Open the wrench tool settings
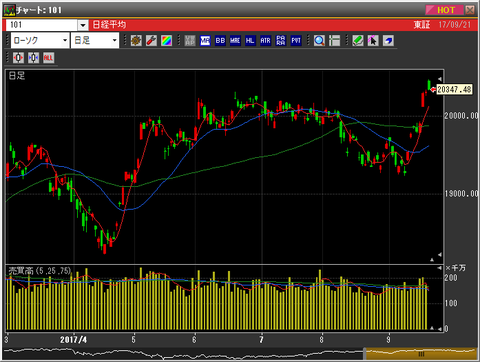The image size is (480, 362). [151, 41]
